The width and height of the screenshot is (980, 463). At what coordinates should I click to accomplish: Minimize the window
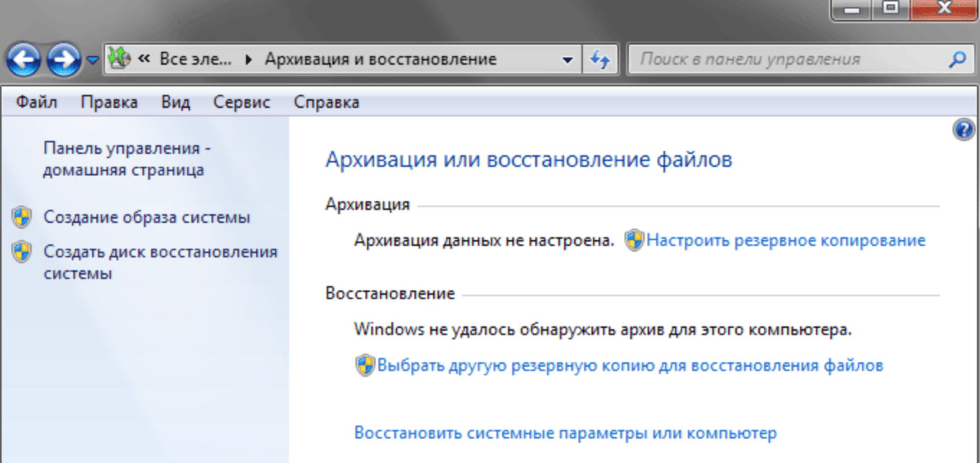click(x=850, y=9)
